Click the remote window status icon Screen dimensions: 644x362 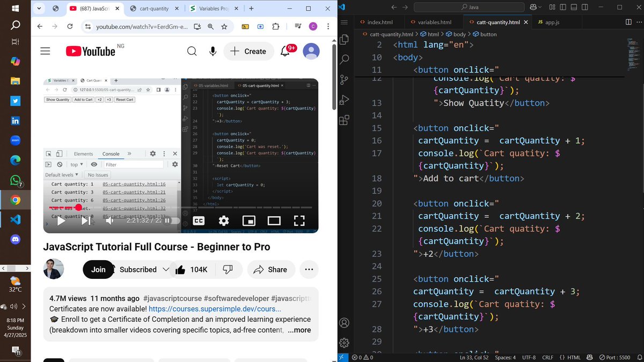point(343,357)
